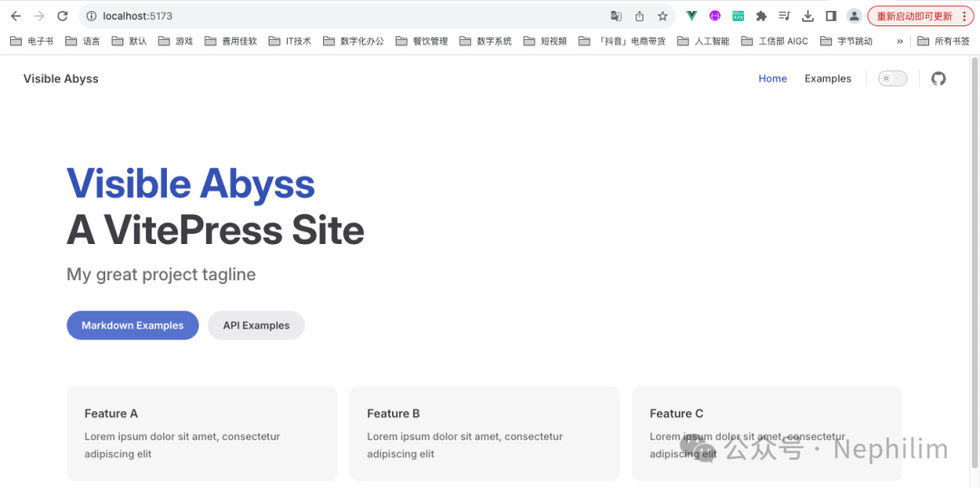Open the Chrome three-dot menu

tap(965, 16)
